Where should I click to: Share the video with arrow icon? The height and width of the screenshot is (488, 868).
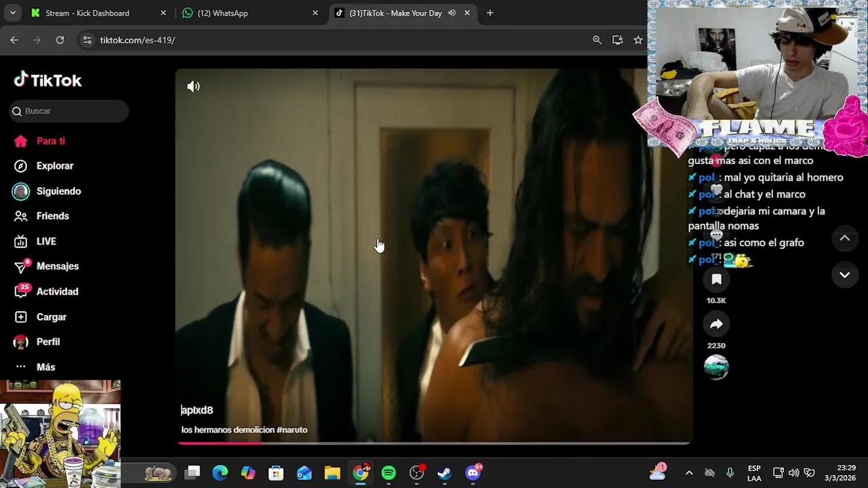click(716, 325)
